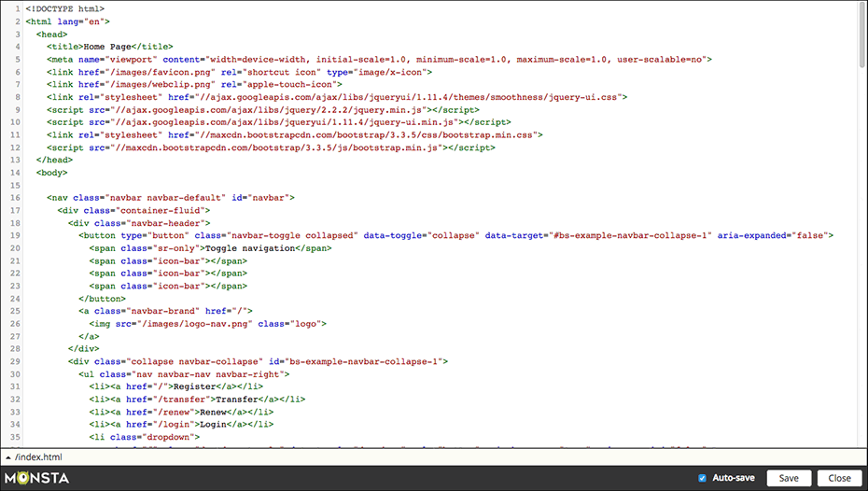
Task: Click the html lang="en" tag line
Action: pyautogui.click(x=67, y=21)
